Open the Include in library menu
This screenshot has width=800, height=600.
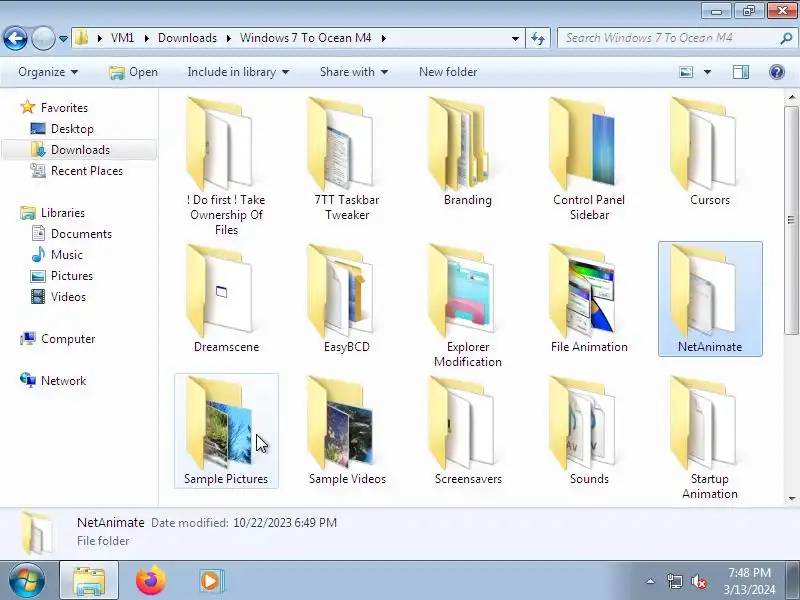pyautogui.click(x=238, y=72)
